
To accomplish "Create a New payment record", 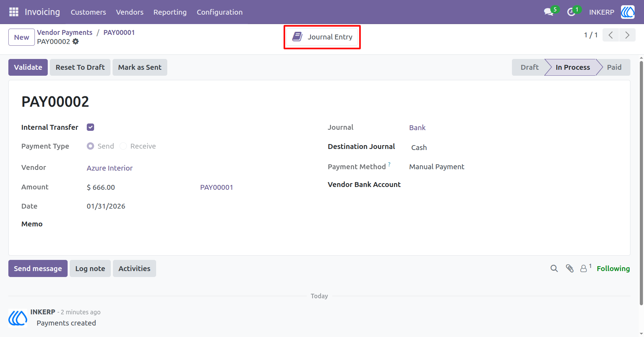I will pyautogui.click(x=22, y=37).
